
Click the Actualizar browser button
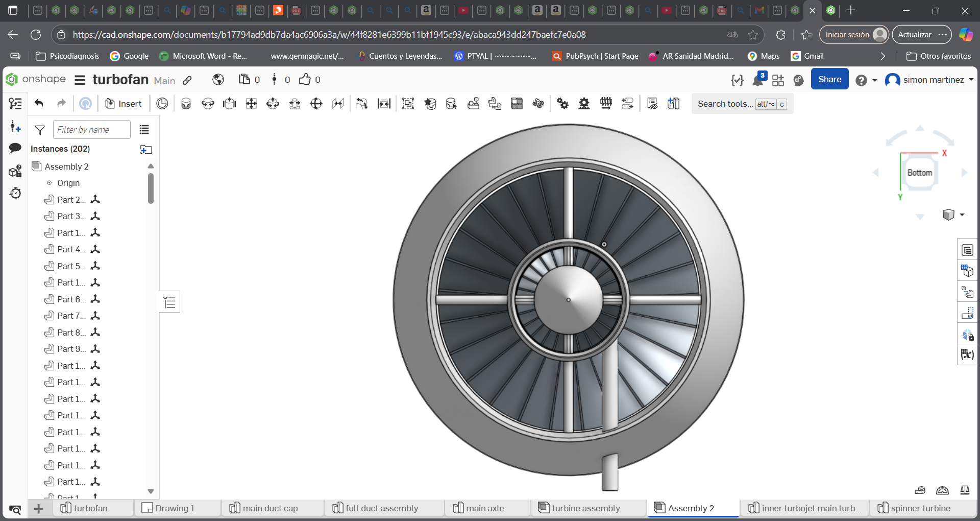(921, 35)
